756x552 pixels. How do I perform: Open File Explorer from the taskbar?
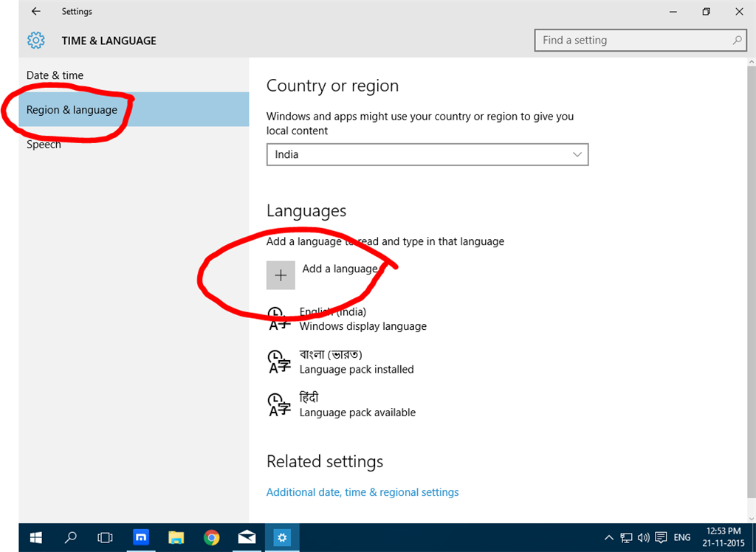coord(176,537)
